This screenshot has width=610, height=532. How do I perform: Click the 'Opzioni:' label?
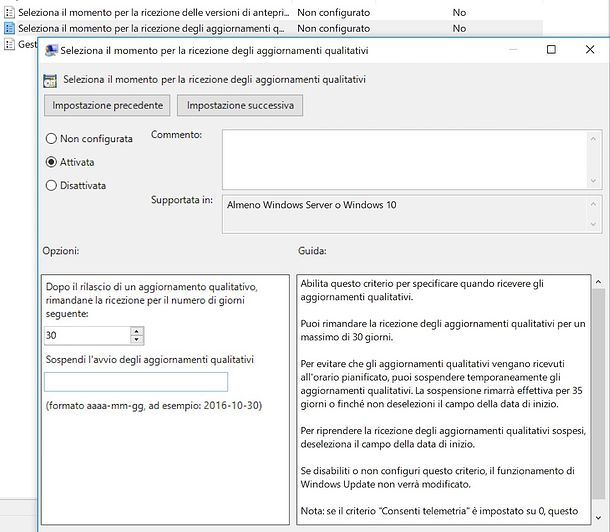tap(61, 251)
